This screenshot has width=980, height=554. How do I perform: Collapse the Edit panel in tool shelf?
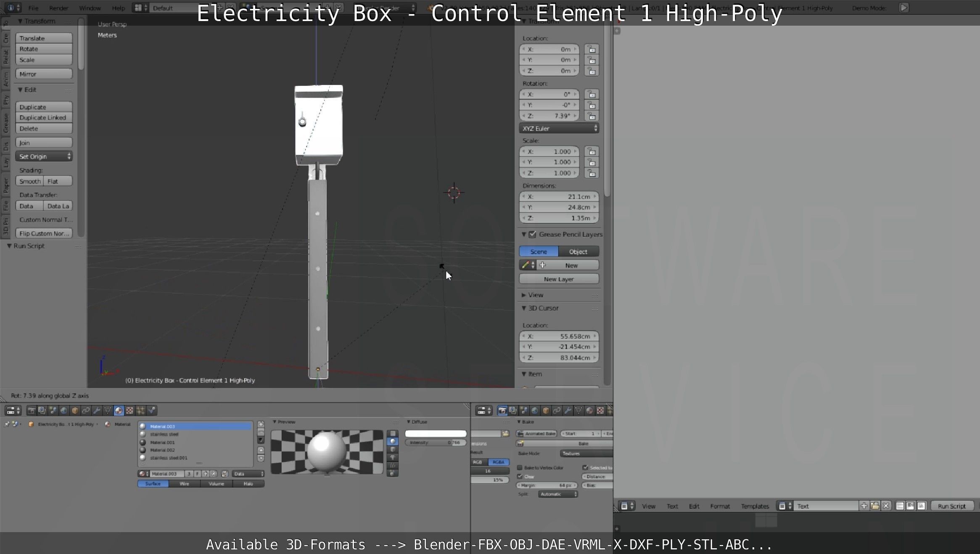pyautogui.click(x=20, y=90)
